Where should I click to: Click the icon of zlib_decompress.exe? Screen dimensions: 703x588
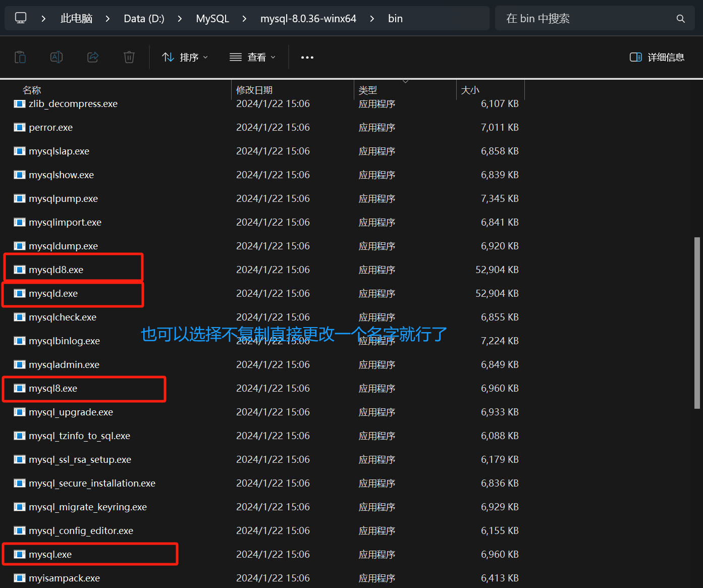20,104
